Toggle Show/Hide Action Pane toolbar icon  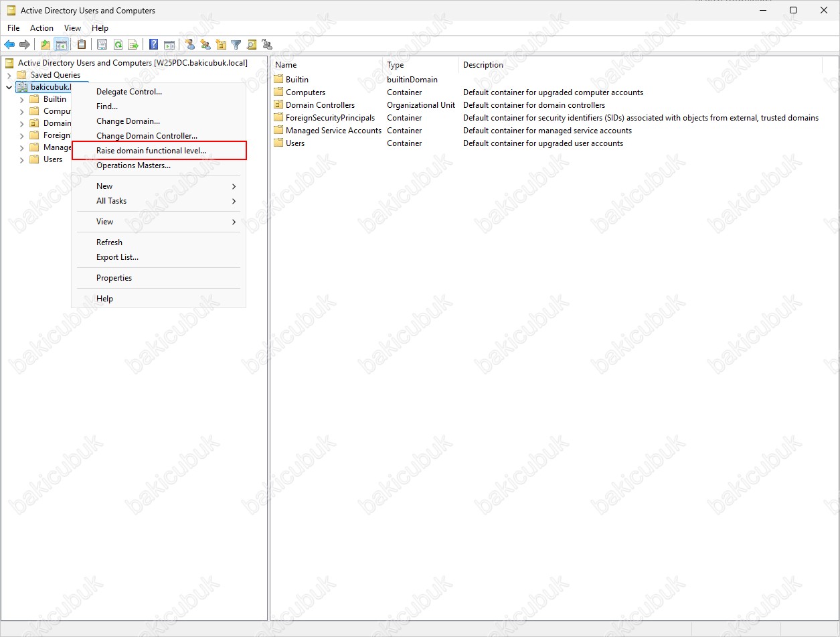point(169,45)
